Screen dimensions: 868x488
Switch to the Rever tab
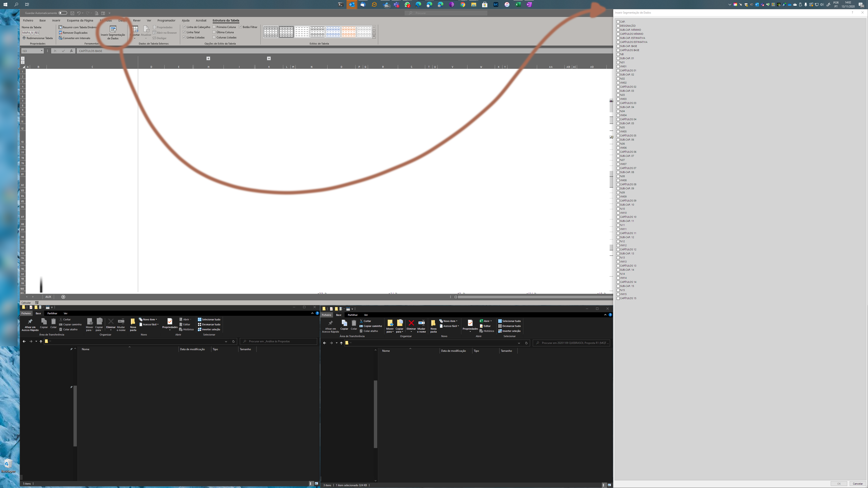coord(137,21)
